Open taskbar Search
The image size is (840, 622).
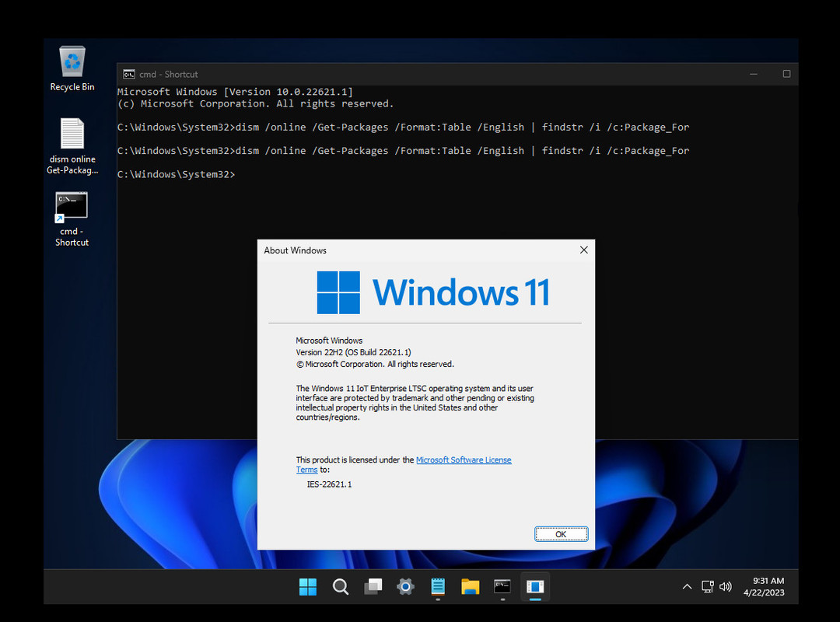(340, 587)
